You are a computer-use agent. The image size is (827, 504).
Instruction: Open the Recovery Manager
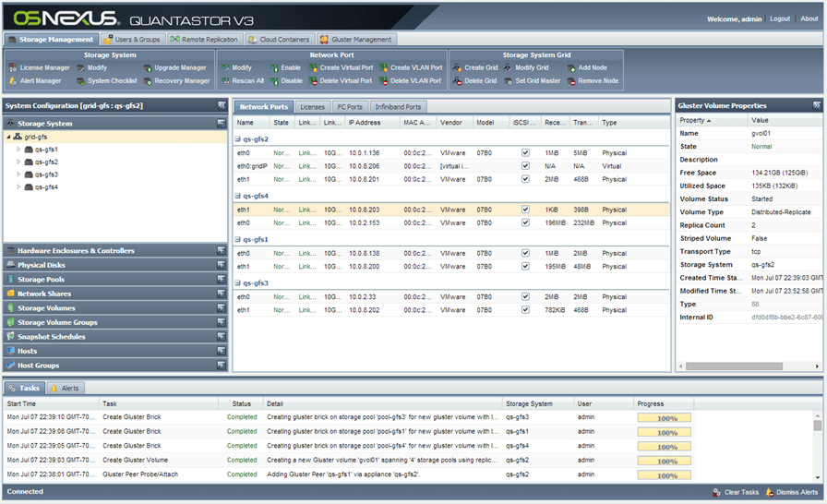click(x=181, y=81)
